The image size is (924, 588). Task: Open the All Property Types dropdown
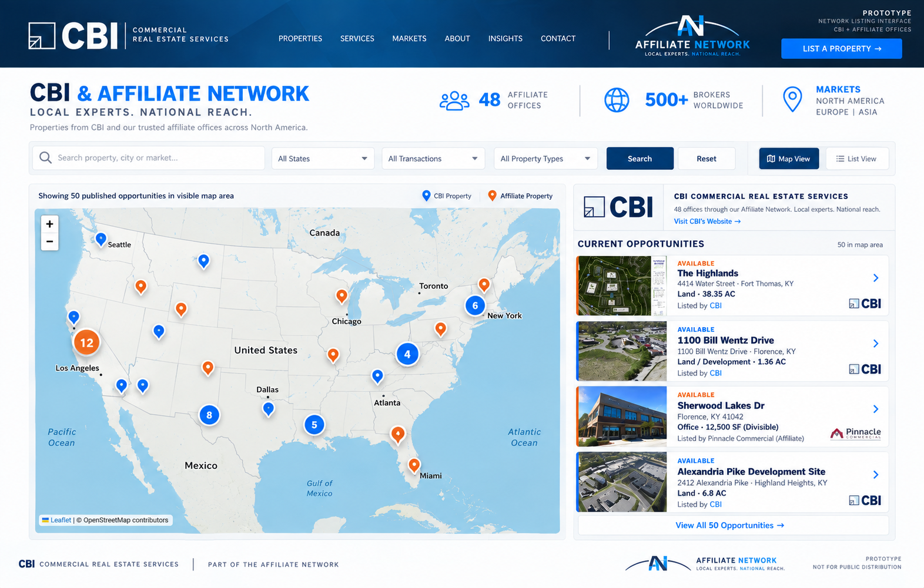pyautogui.click(x=545, y=159)
